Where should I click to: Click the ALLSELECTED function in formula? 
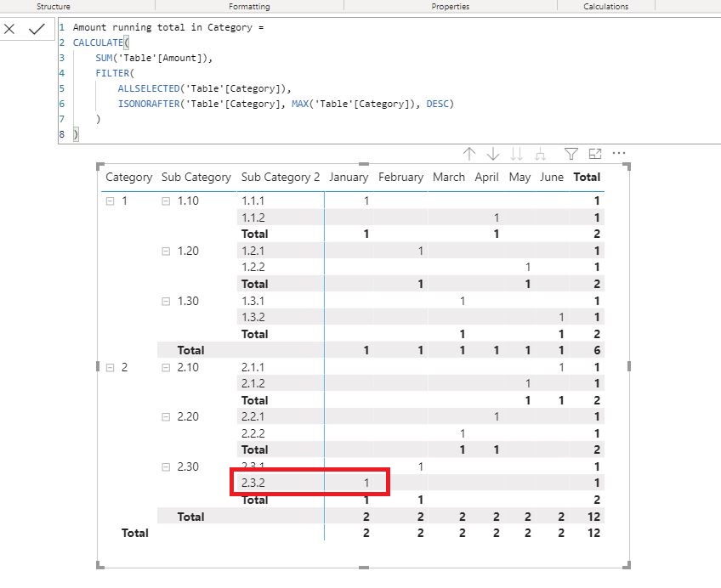[x=149, y=88]
